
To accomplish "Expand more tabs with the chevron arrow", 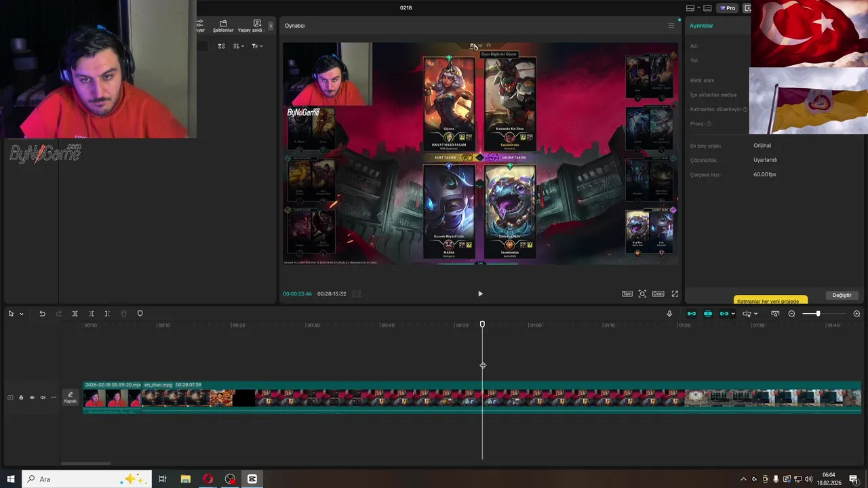I will 271,26.
